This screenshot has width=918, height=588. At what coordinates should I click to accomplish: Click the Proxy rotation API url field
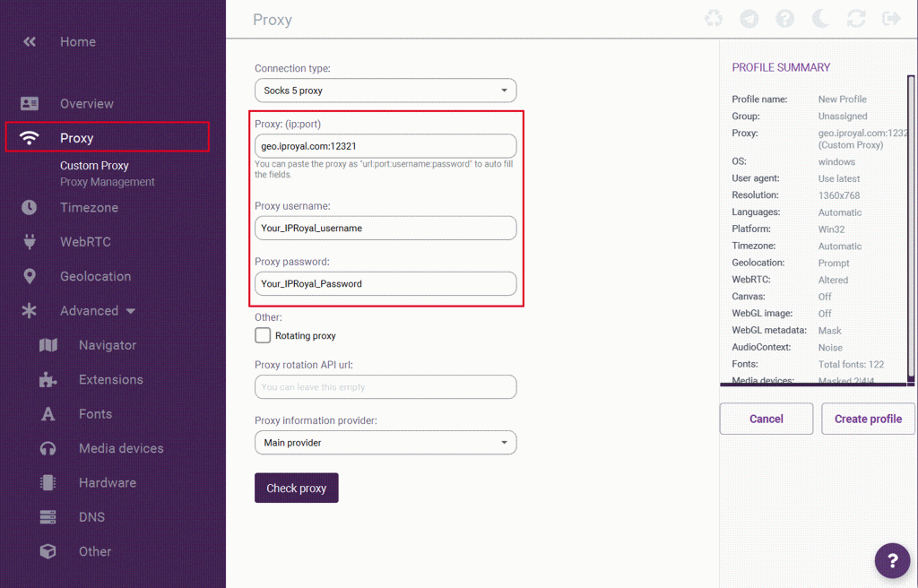(385, 387)
